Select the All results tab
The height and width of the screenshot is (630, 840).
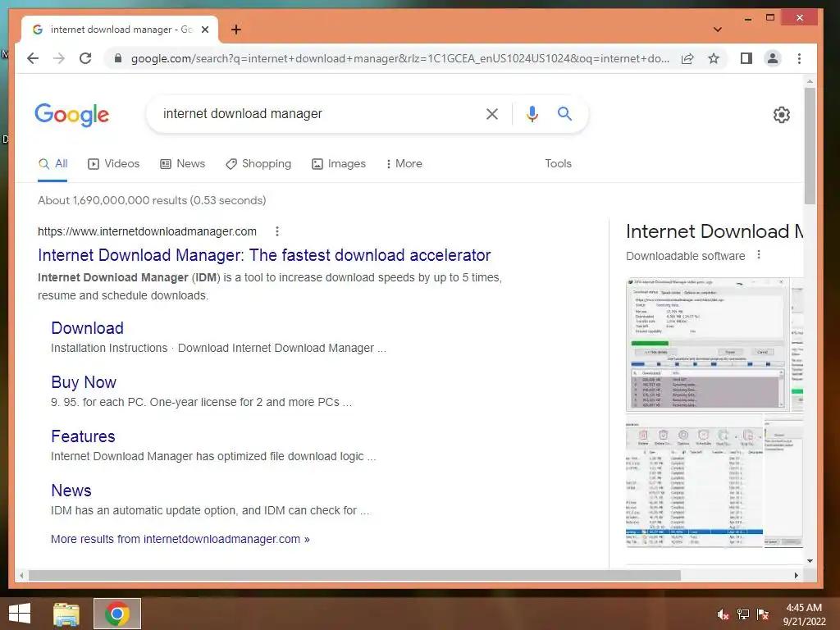coord(53,164)
